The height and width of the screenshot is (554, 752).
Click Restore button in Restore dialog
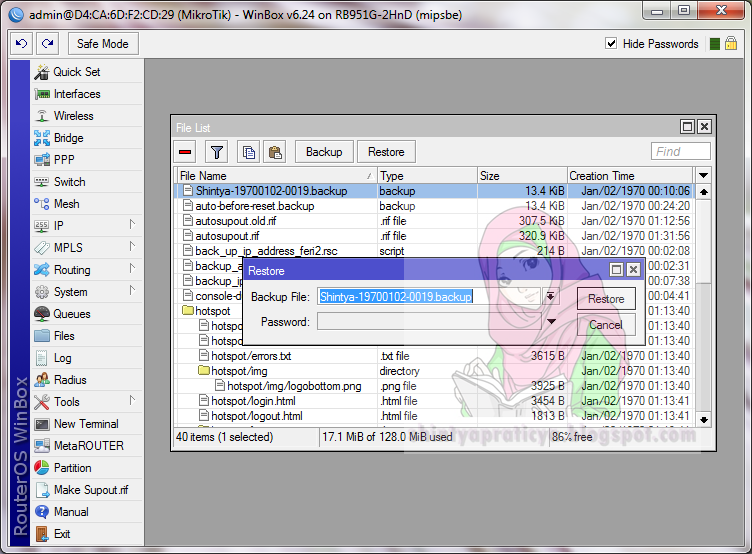tap(606, 299)
